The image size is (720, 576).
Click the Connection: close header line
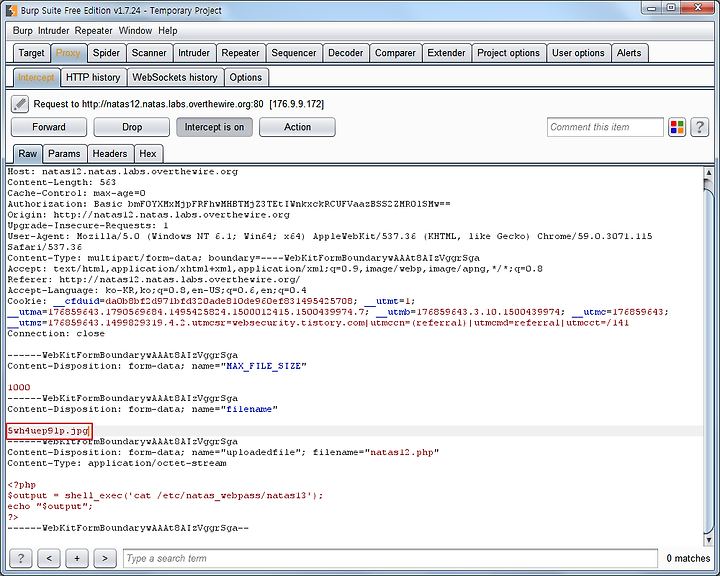pos(56,333)
